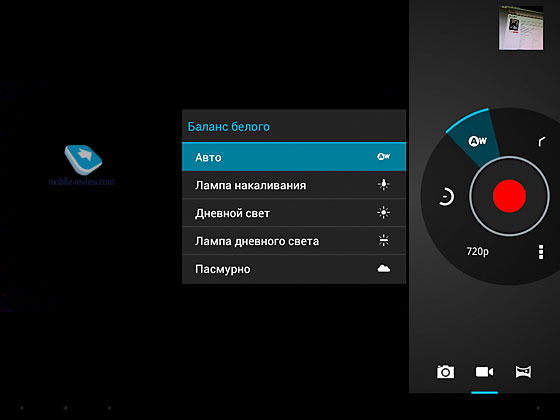560x420 pixels.
Task: Tap the red video record button
Action: click(509, 196)
